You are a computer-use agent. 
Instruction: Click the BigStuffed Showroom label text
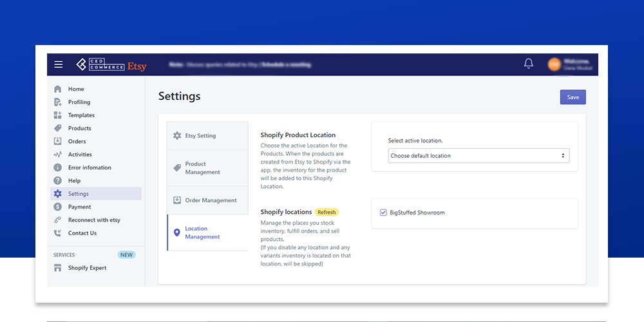417,213
